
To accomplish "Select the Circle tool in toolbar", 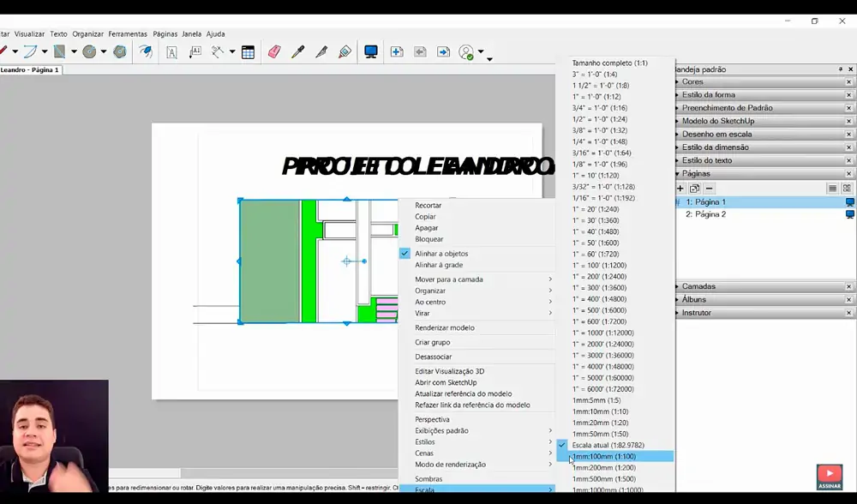I will [x=89, y=52].
